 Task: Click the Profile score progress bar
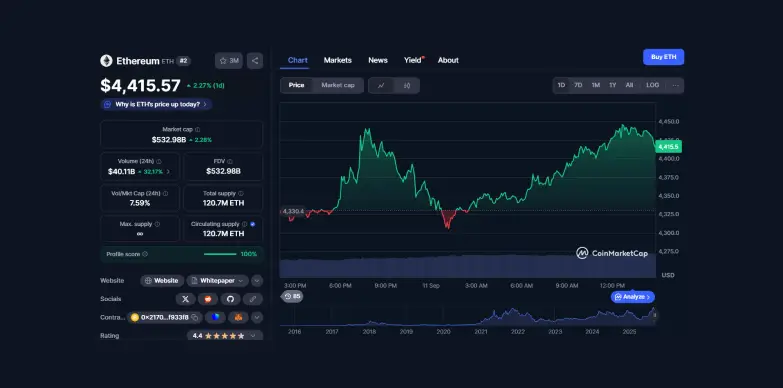(220, 254)
